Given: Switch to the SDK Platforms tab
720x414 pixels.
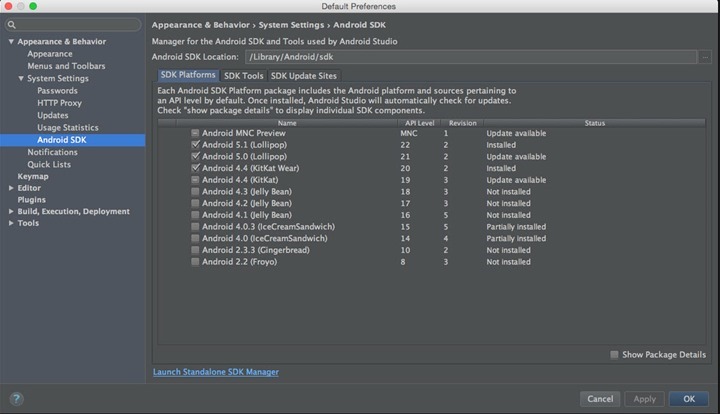Looking at the screenshot, I should coord(188,75).
